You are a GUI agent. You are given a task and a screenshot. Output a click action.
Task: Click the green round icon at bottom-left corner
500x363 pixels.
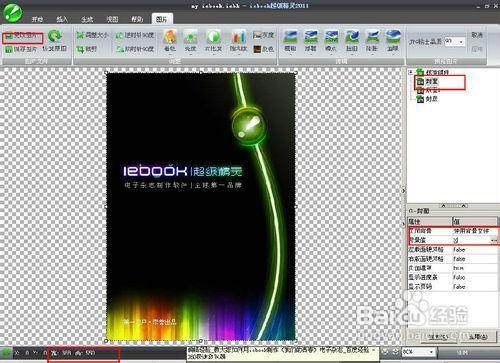pos(6,353)
